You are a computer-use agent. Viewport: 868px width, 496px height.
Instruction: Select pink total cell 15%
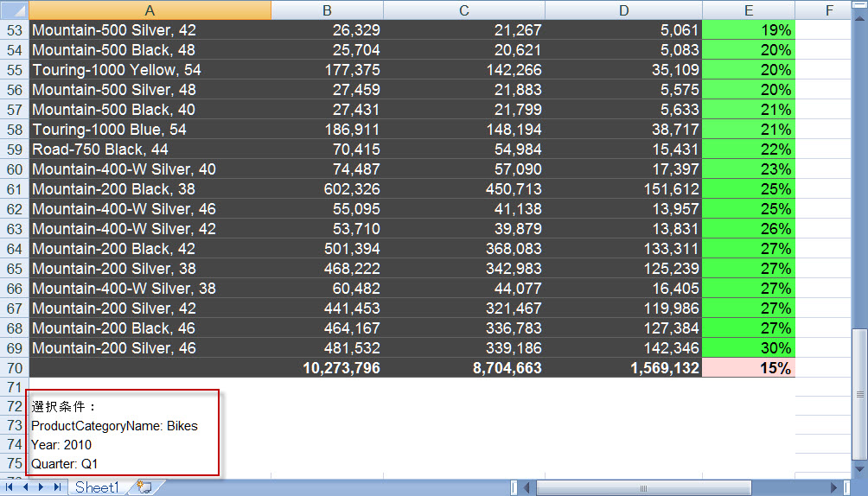click(749, 368)
